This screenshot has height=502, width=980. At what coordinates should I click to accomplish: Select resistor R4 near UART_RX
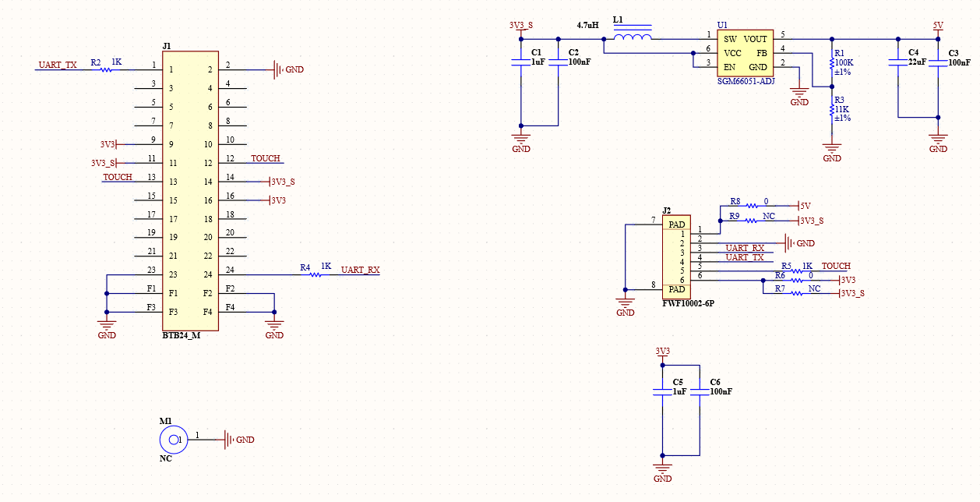316,274
